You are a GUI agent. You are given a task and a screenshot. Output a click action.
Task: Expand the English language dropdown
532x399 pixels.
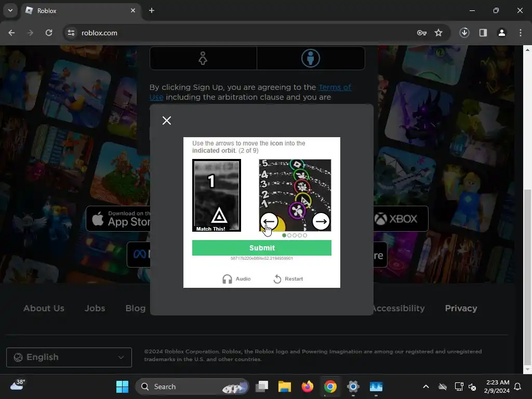click(x=69, y=357)
